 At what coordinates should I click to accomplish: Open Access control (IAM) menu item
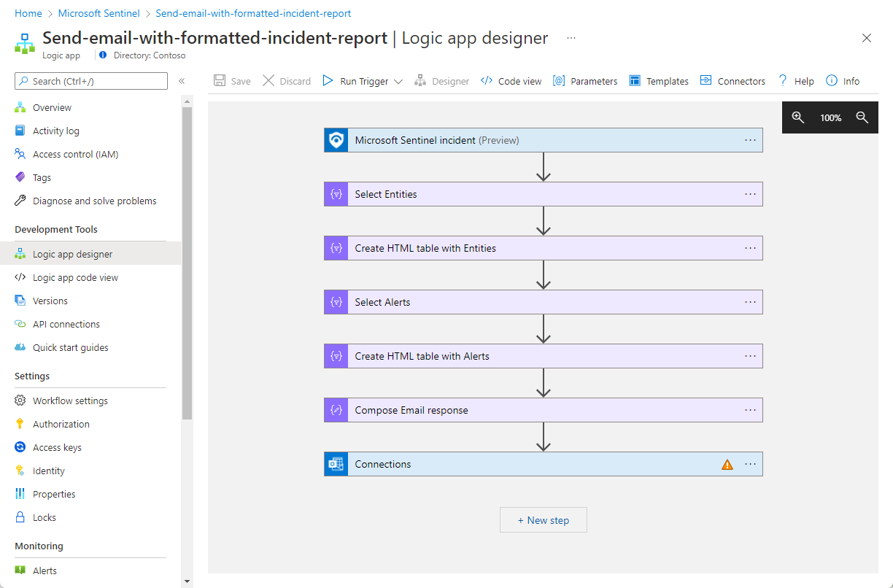75,154
